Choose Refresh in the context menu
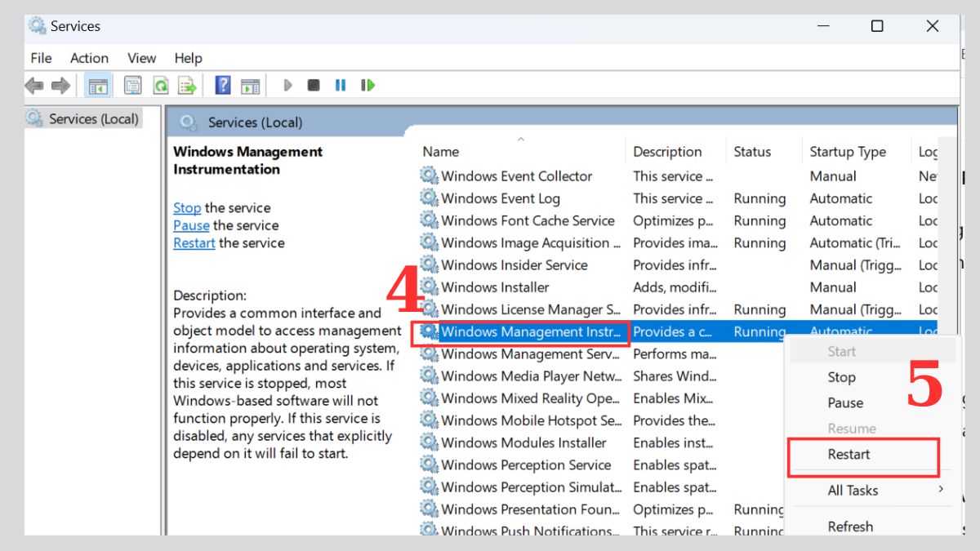Image resolution: width=980 pixels, height=551 pixels. pyautogui.click(x=850, y=527)
